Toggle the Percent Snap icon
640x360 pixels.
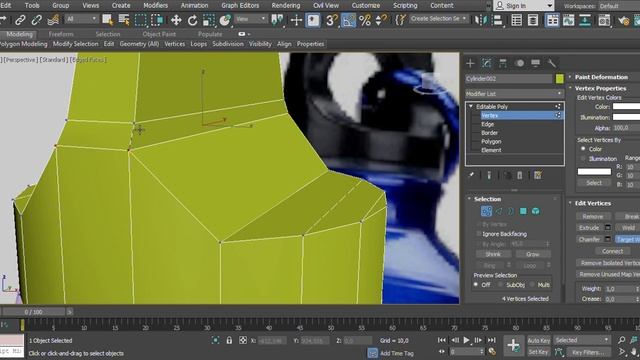[x=364, y=20]
